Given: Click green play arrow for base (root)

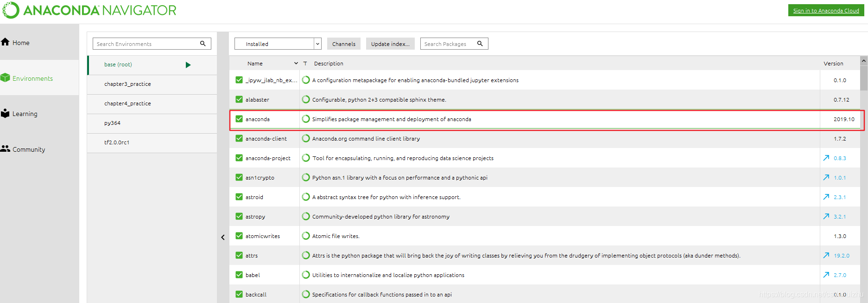Looking at the screenshot, I should (188, 65).
